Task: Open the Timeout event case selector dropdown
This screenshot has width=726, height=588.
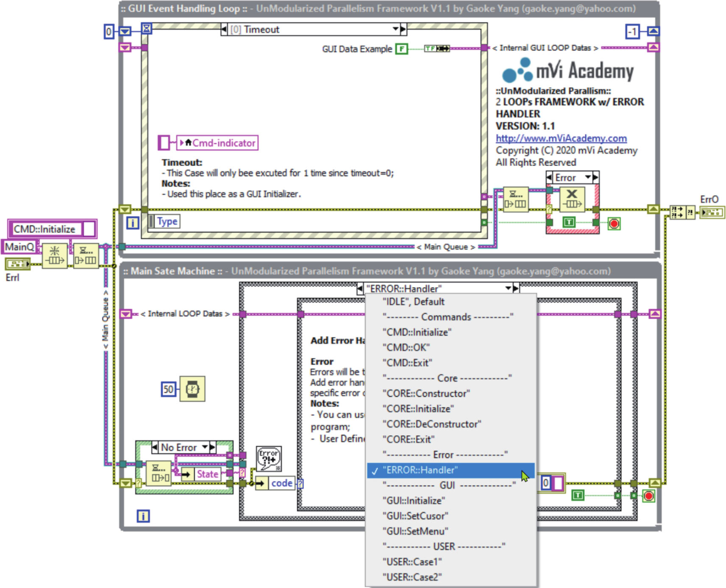Action: [395, 29]
